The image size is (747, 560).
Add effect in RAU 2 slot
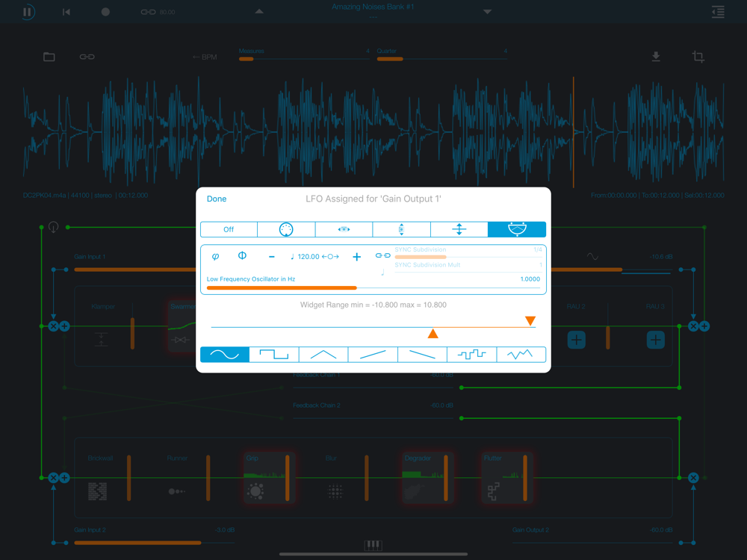(577, 340)
